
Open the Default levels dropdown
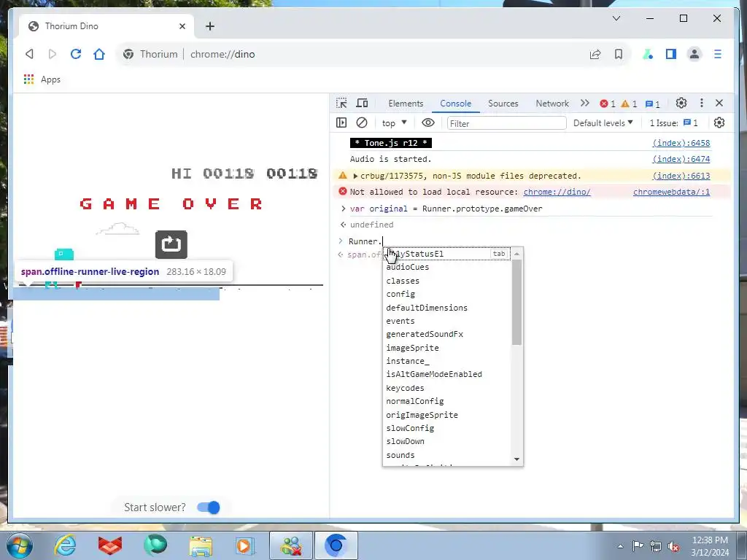coord(603,122)
